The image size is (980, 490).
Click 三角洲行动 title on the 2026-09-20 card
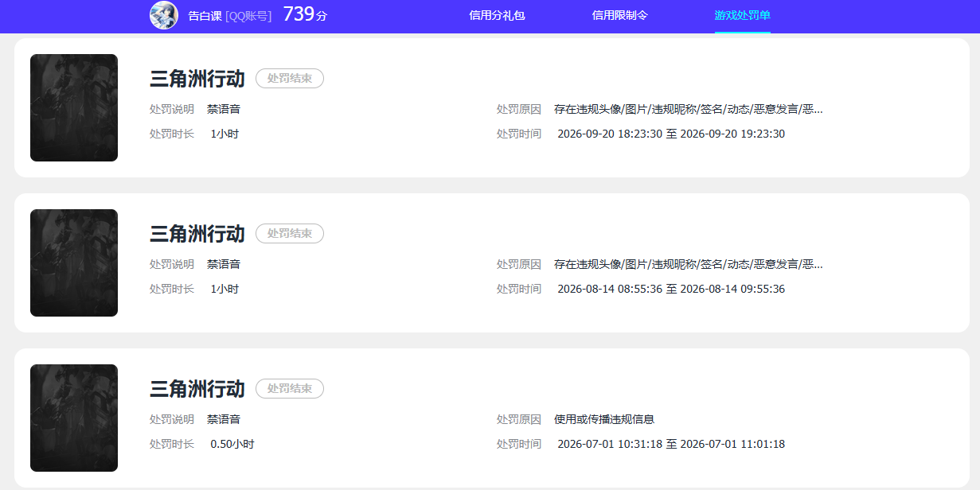point(197,79)
